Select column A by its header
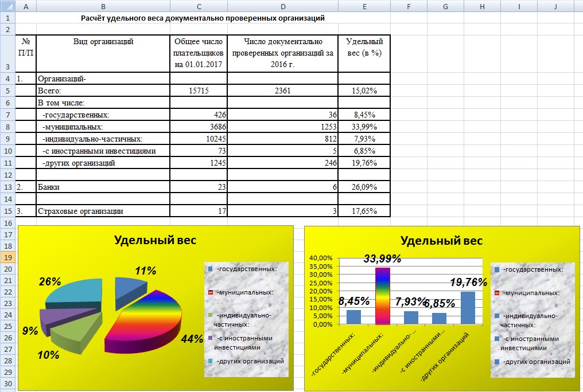Screen dimensions: 583x392 tap(26, 6)
